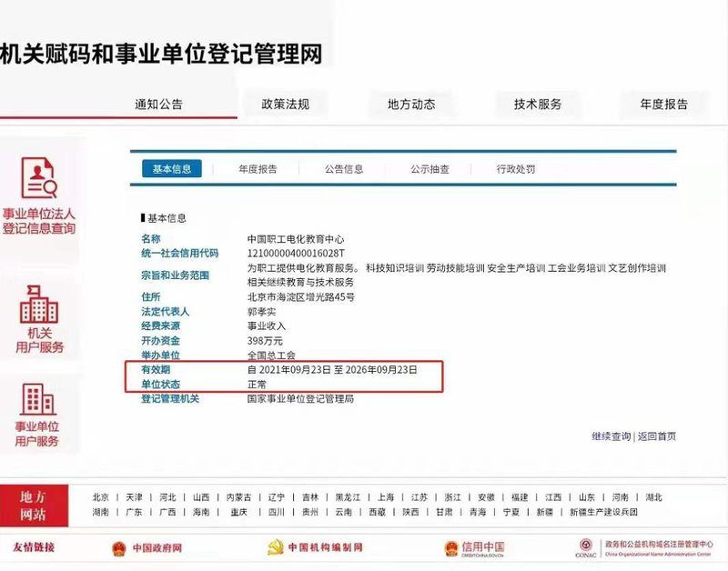Switch to the 公示抽查 tab

pos(430,169)
